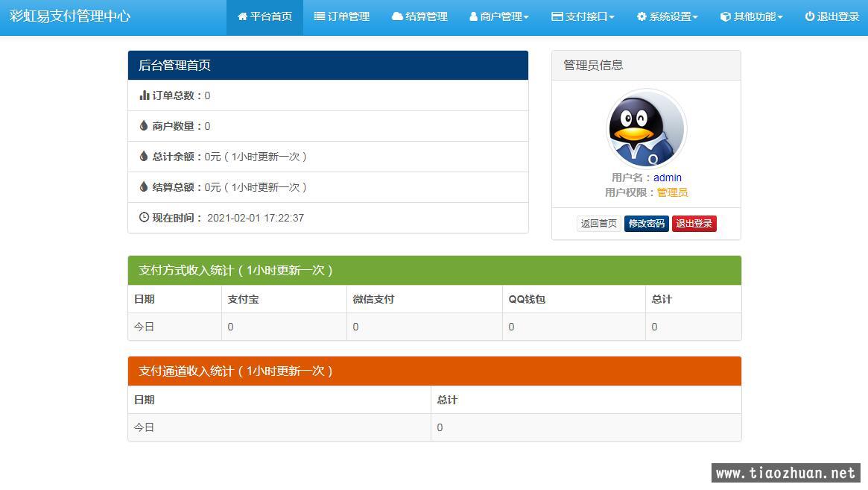This screenshot has height=490, width=868.
Task: Click the 支付通道收入统计 orange header
Action: coord(434,371)
